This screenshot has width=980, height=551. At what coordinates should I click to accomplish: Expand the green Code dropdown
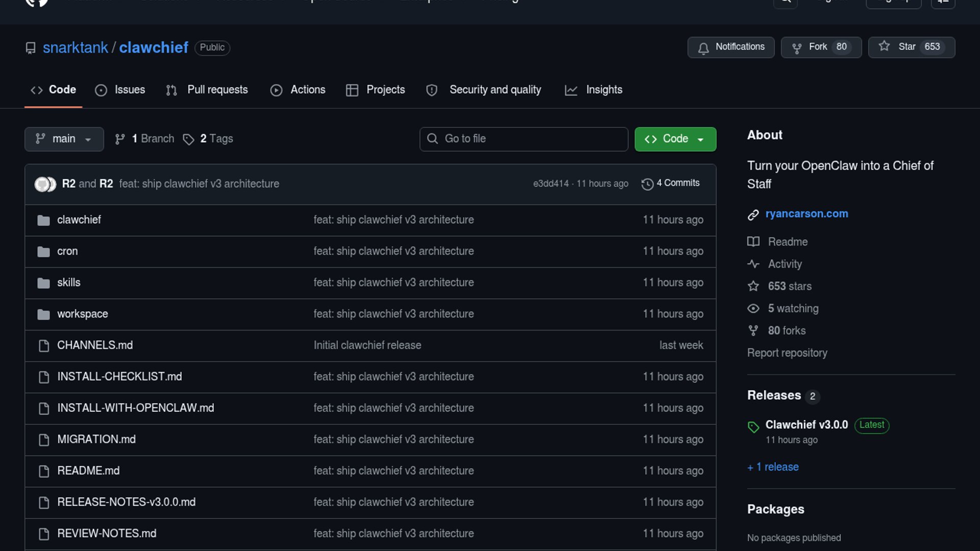(x=675, y=139)
